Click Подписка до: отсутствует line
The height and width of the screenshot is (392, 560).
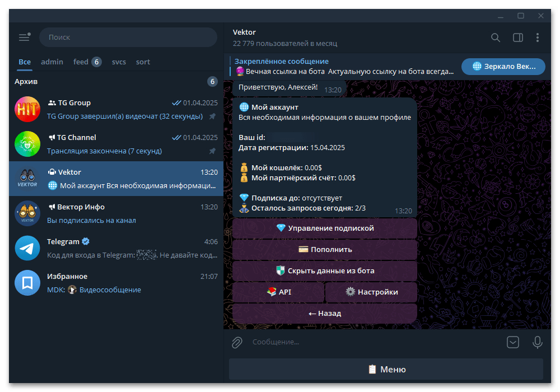click(291, 198)
